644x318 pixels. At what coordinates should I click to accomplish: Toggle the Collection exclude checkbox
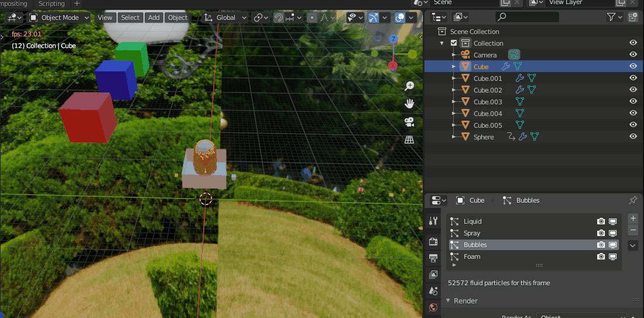(454, 43)
